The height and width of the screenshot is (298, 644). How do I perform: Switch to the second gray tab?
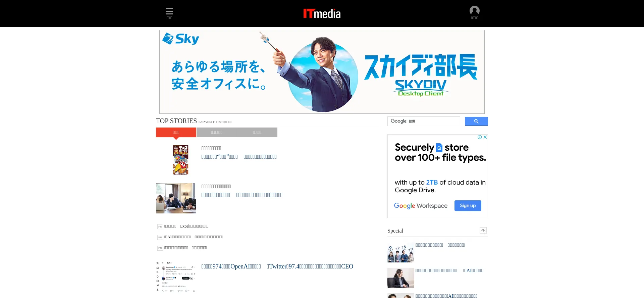pyautogui.click(x=217, y=132)
